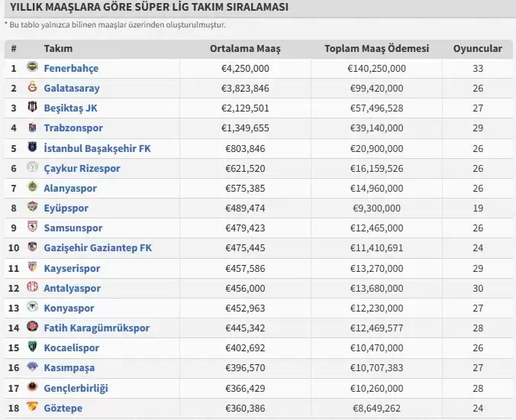Open the Kasımpaşa team link
516x420 pixels.
(69, 367)
